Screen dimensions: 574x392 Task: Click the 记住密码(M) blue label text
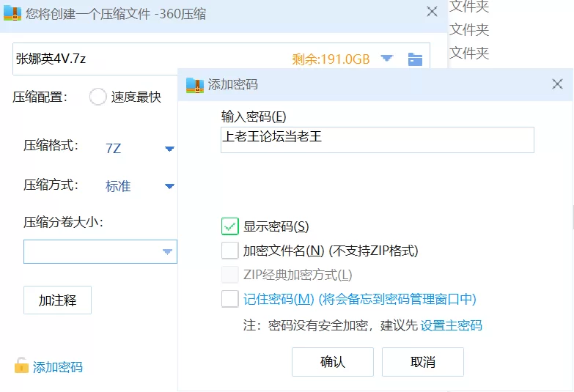359,299
